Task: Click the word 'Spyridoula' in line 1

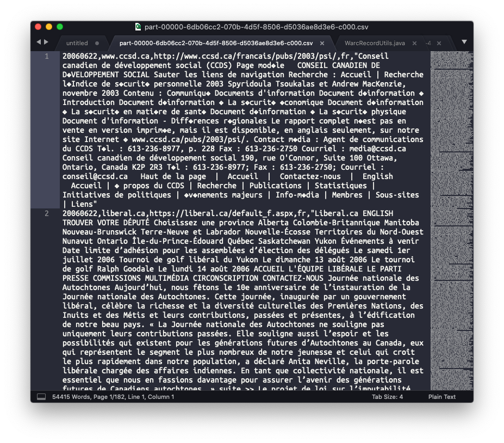Action: tap(250, 84)
